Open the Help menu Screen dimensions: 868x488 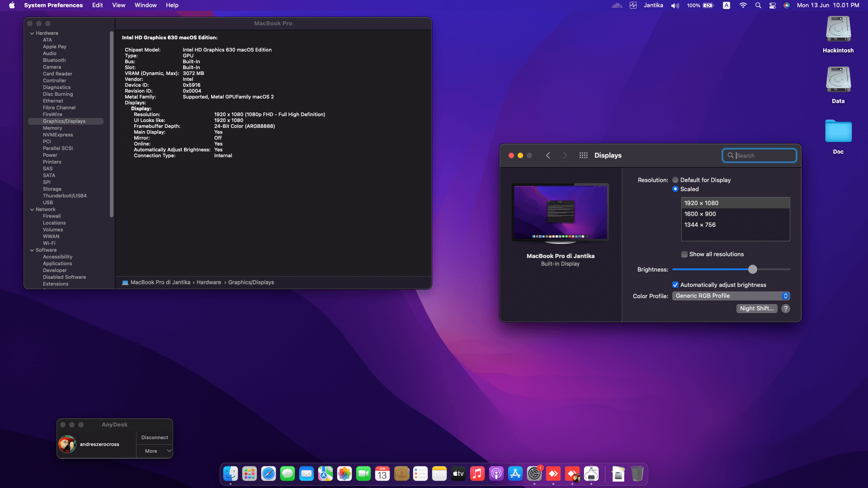click(172, 5)
